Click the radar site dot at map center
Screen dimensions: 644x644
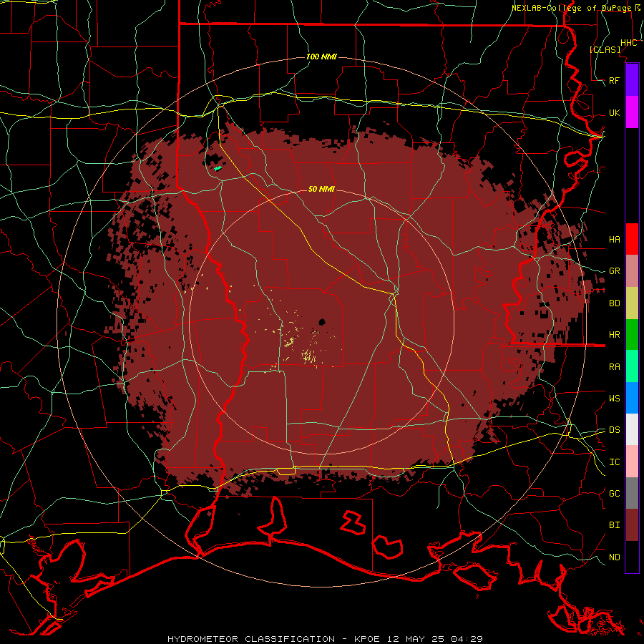click(x=322, y=322)
